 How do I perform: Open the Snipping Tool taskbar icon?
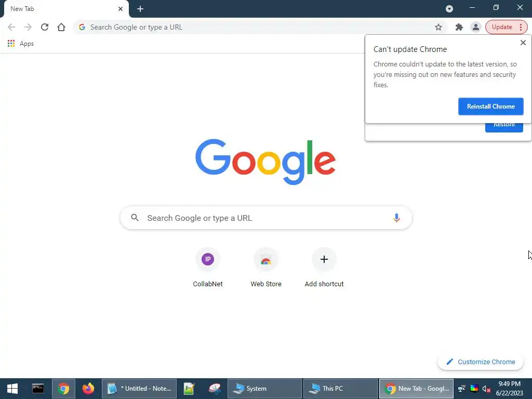tap(215, 389)
